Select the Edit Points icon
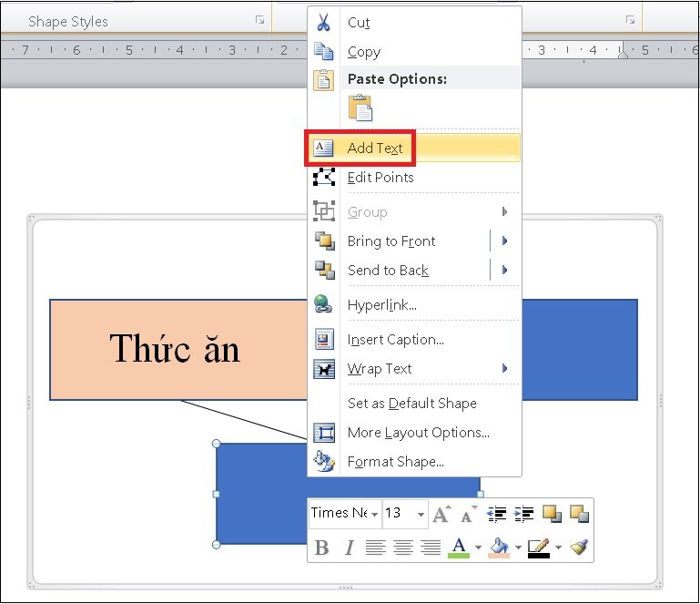 pyautogui.click(x=324, y=177)
